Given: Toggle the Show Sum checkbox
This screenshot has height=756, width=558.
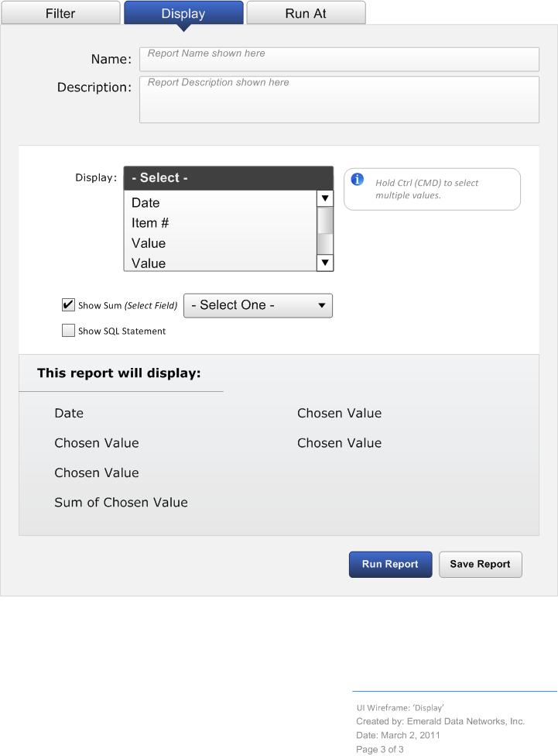Looking at the screenshot, I should coord(68,305).
